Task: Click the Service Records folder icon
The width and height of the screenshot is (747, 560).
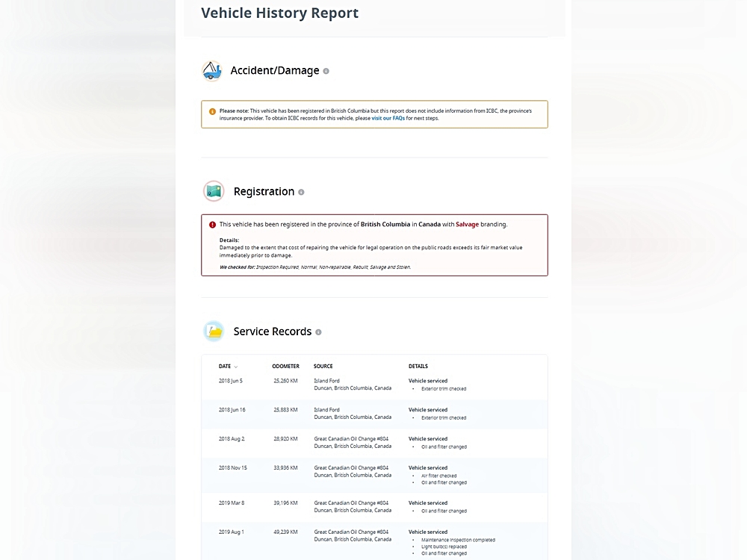Action: [214, 332]
